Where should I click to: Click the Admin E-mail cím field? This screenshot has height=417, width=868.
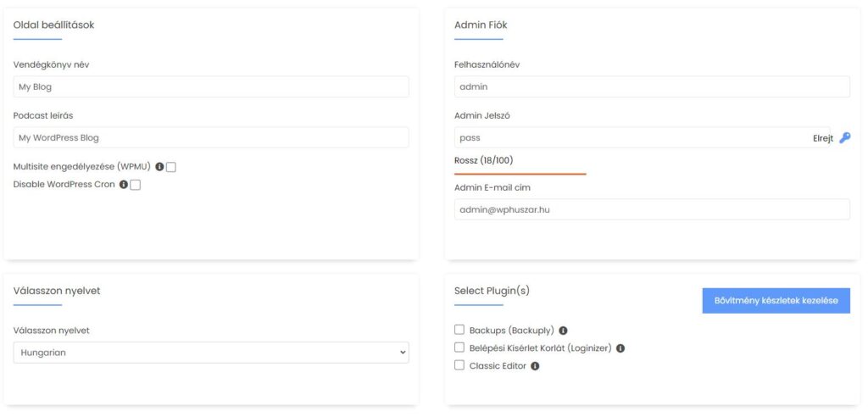652,209
